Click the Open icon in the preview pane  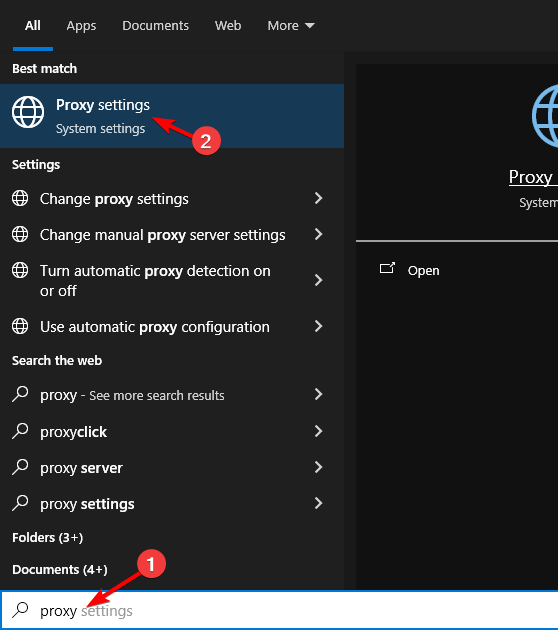coord(387,268)
